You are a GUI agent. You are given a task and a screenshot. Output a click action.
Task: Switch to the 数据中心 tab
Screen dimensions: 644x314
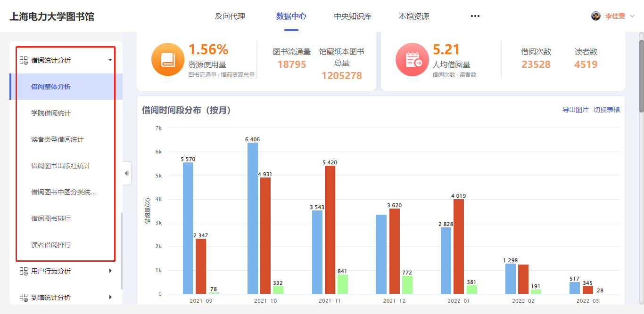[291, 16]
